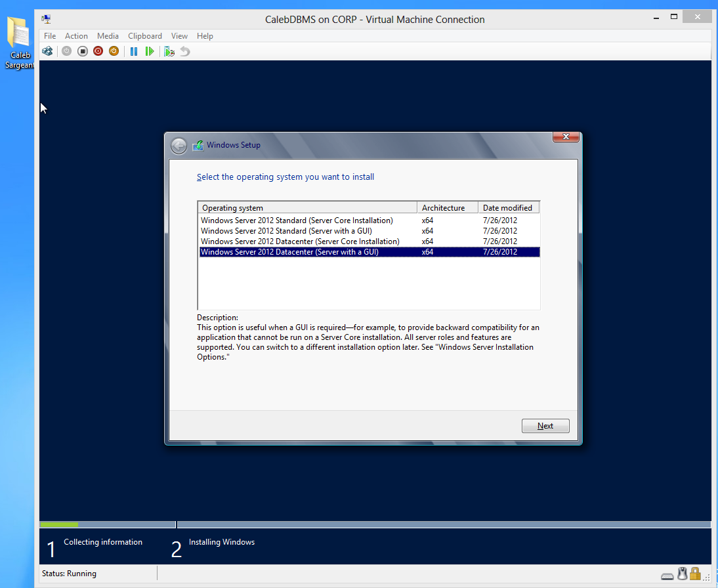
Task: Click the Ctrl+Alt+Del toolbar icon
Action: pos(47,51)
